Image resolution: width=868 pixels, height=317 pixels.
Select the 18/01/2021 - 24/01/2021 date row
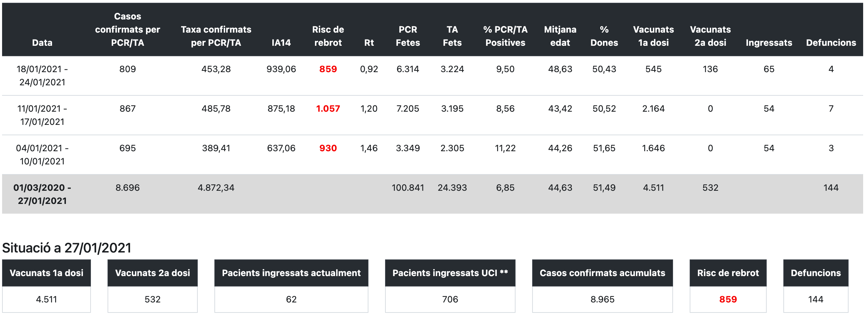(x=42, y=76)
